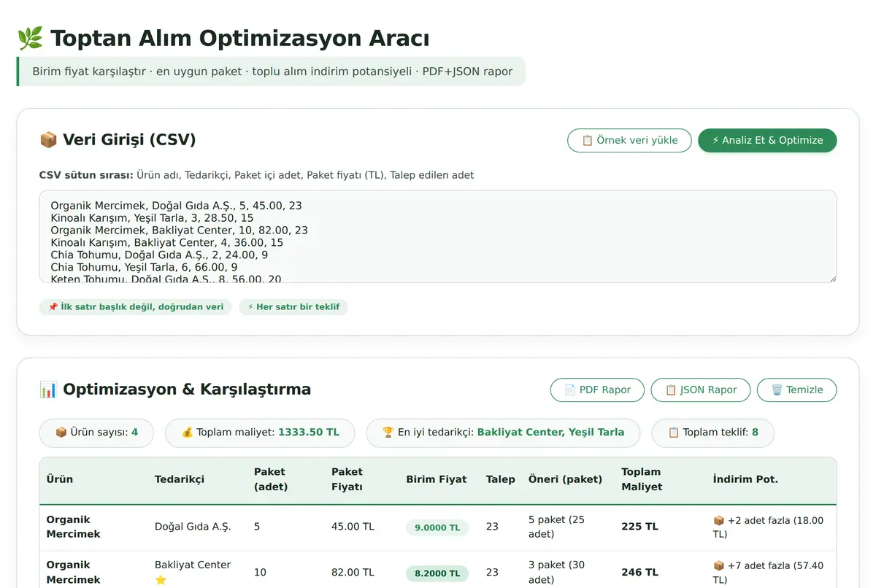Download the JSON Rapor
This screenshot has width=876, height=588.
click(701, 390)
